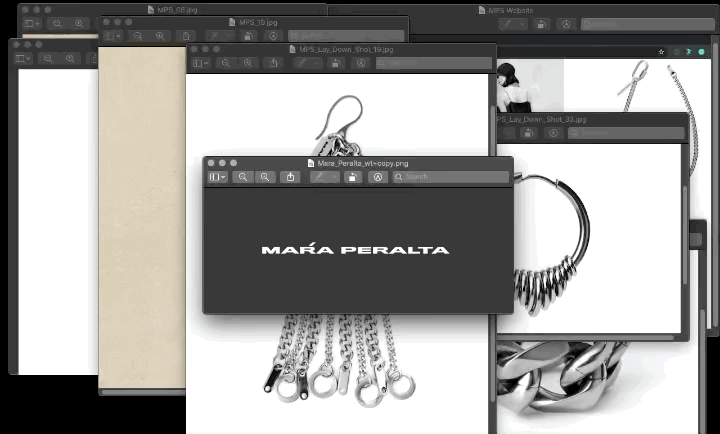Screen dimensions: 720x434
Task: Zoom in within the leftmost white-canvas window
Action: (x=70, y=58)
